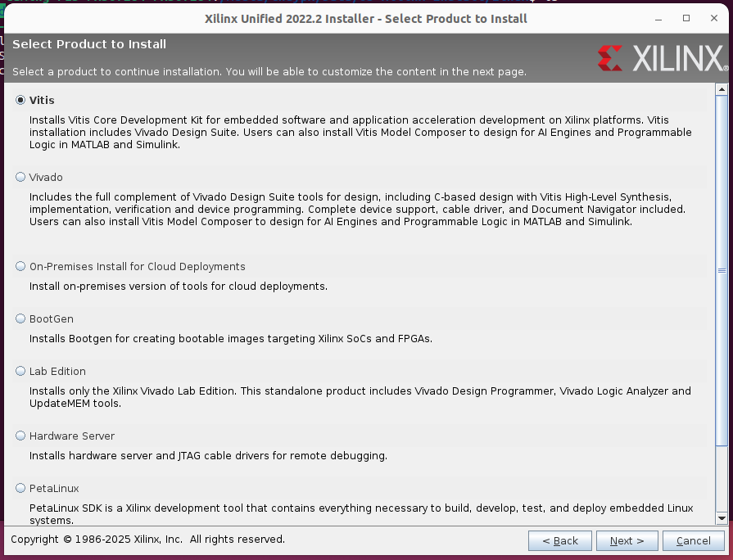Click the installer window title text
Viewport: 733px width, 560px height.
(x=366, y=19)
